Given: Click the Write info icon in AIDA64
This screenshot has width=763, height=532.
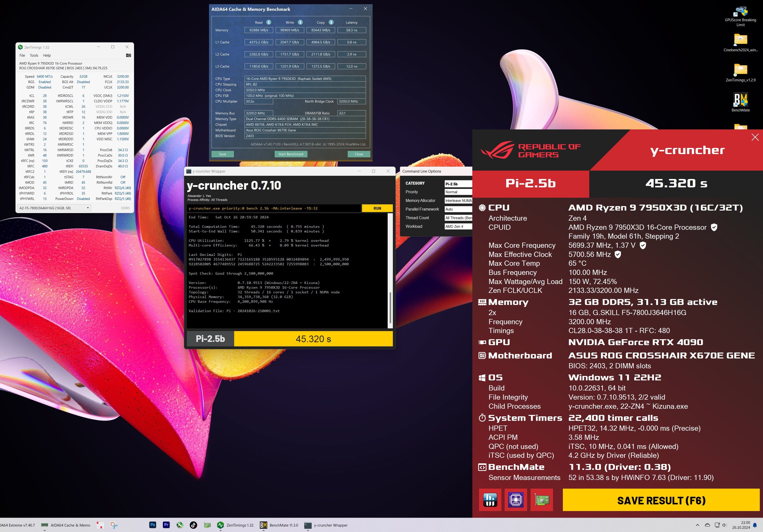Looking at the screenshot, I should (300, 22).
